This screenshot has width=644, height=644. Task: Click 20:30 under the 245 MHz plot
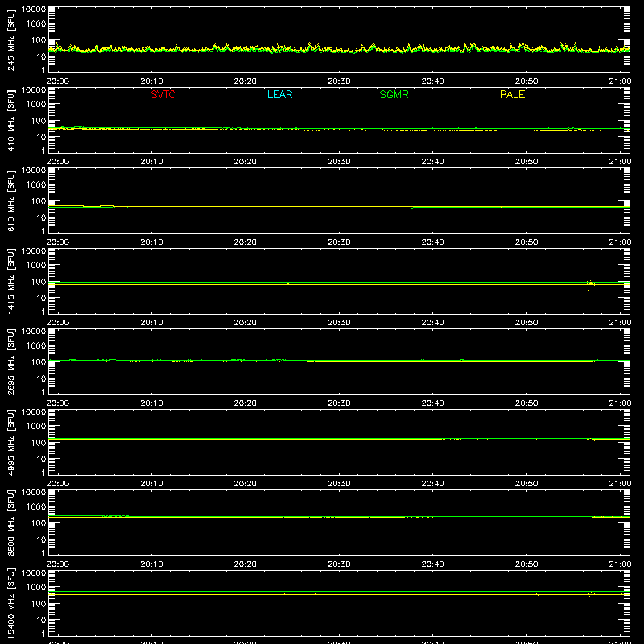pyautogui.click(x=339, y=81)
